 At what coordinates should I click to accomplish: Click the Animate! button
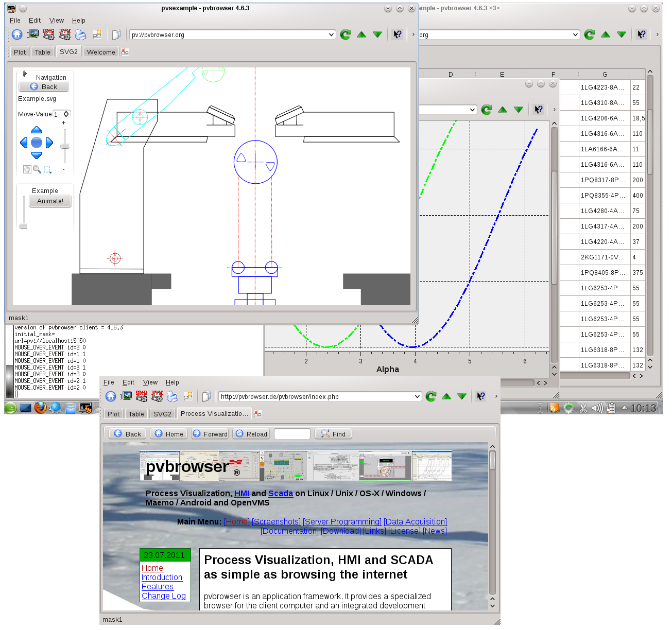pos(50,201)
